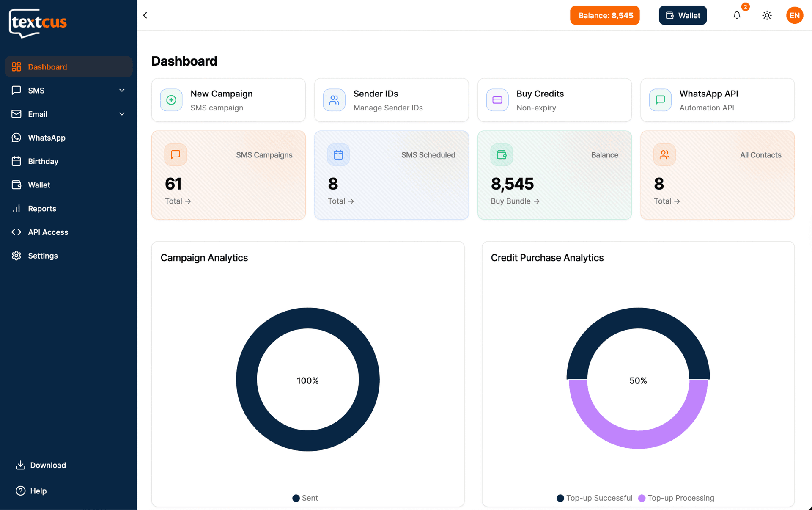Click the Balance: 8,545 button

[x=605, y=15]
